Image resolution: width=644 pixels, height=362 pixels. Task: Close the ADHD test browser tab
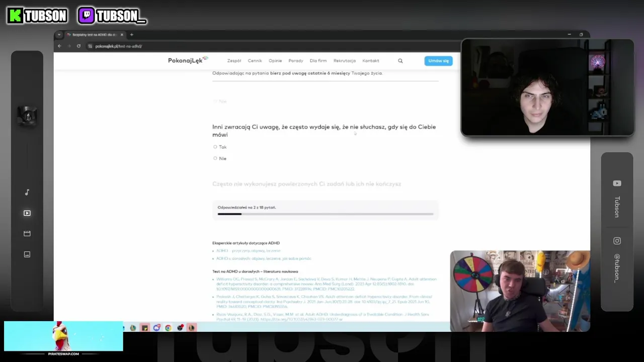point(122,35)
